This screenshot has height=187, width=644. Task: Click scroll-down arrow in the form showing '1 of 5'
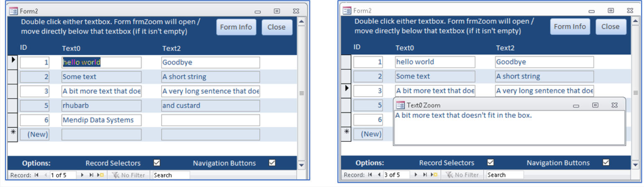tap(302, 166)
